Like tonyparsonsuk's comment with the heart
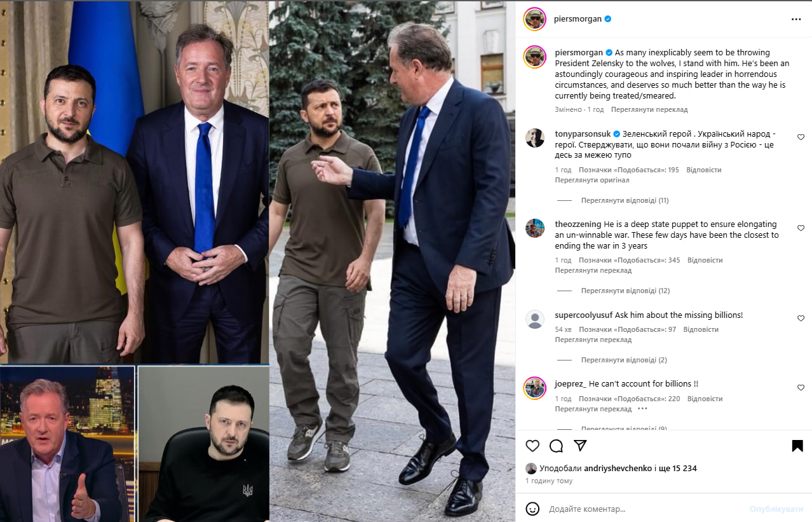Screen dimensions: 812x522 (x=801, y=137)
